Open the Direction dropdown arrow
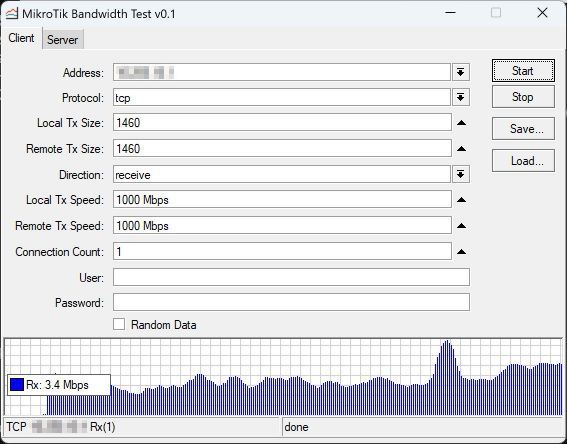This screenshot has width=567, height=444. [460, 174]
